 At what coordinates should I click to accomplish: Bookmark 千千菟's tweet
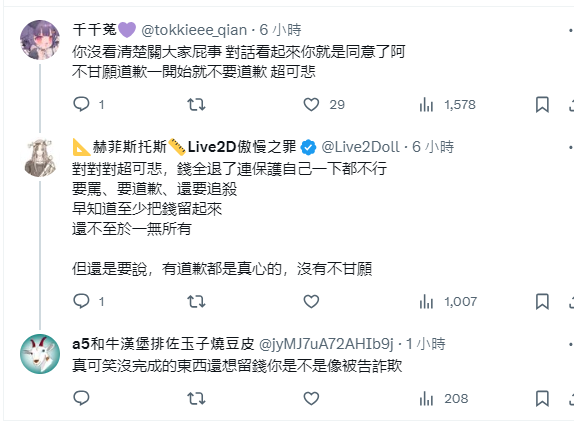coord(542,105)
